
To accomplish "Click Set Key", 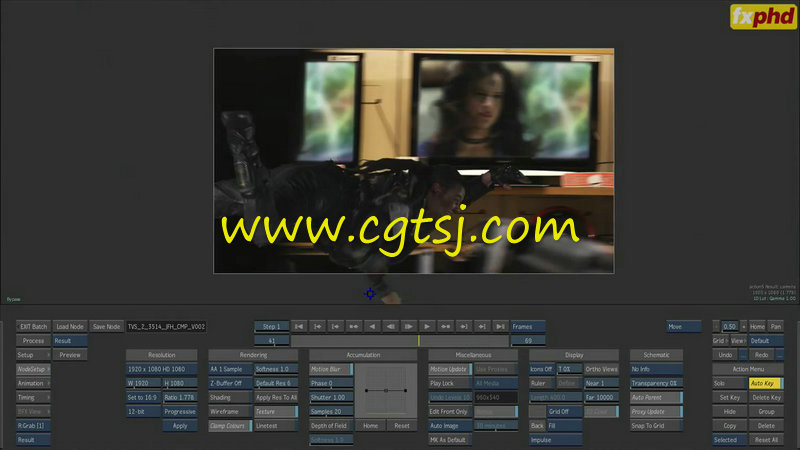I will (x=730, y=397).
